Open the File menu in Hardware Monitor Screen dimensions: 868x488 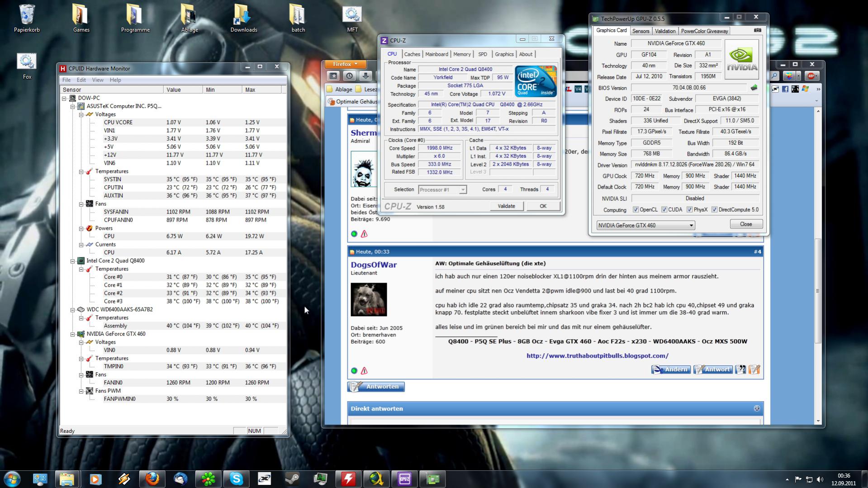(x=66, y=80)
